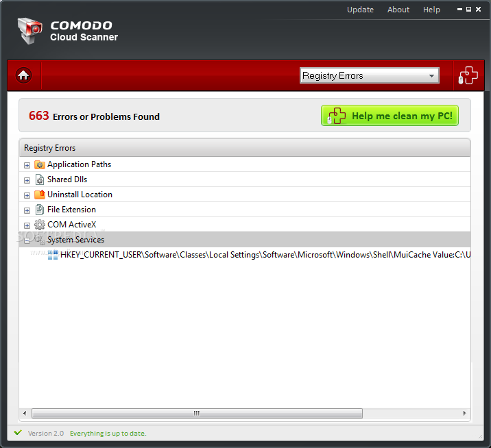Minimize the Comodo Cloud Scanner window

pyautogui.click(x=459, y=10)
